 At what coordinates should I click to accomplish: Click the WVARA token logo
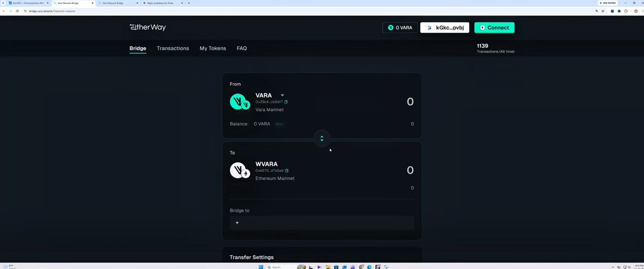[x=239, y=171]
